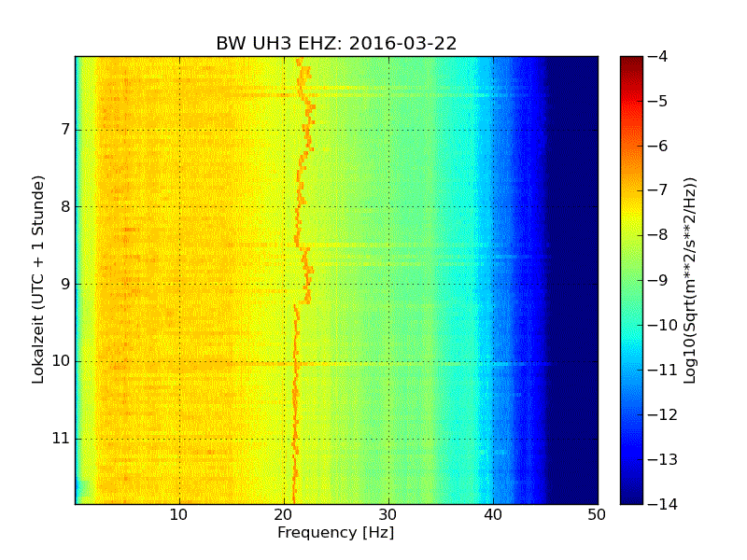This screenshot has height=560, width=747.
Task: Click colorbar tick label −14
Action: click(x=663, y=504)
